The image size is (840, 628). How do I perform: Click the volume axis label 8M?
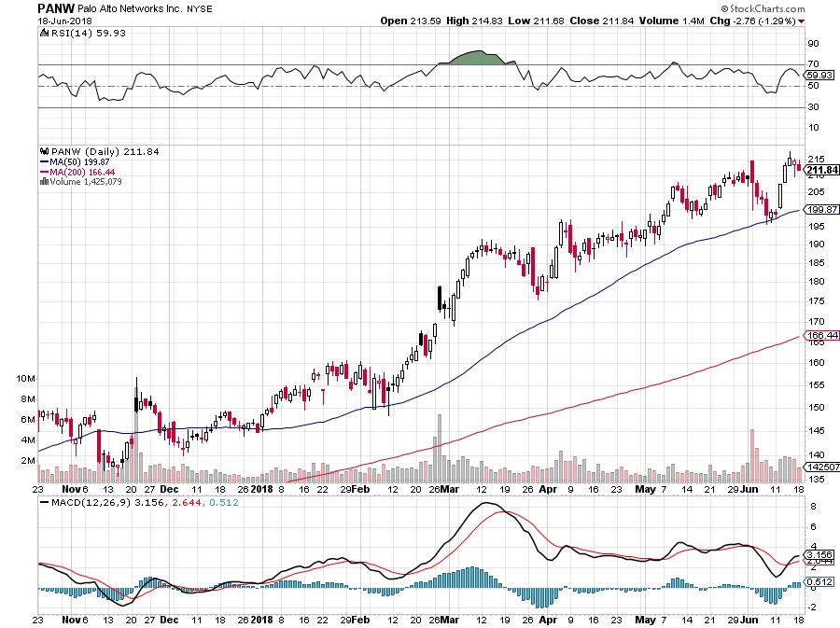(x=28, y=399)
